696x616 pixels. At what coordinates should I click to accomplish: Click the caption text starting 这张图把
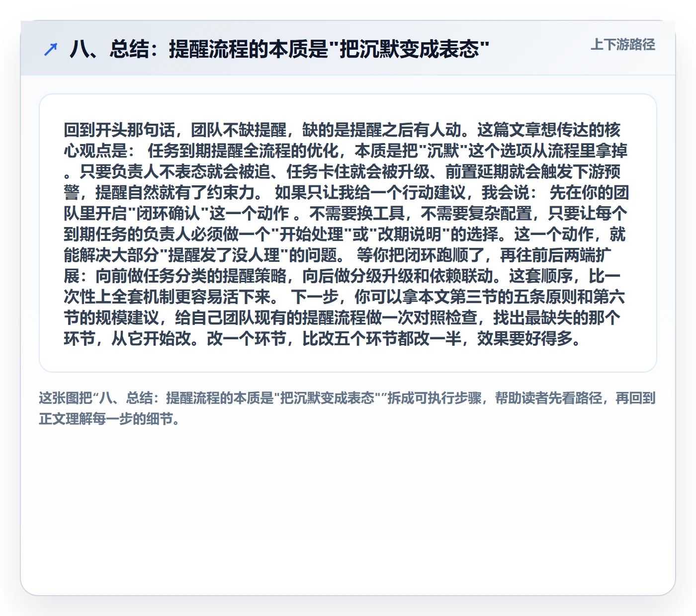tap(348, 408)
